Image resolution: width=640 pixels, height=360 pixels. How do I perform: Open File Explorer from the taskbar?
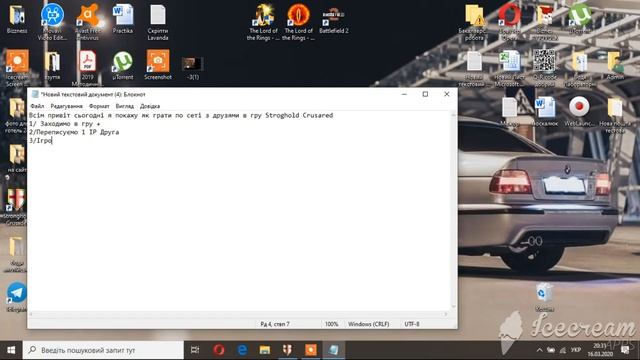(x=265, y=350)
